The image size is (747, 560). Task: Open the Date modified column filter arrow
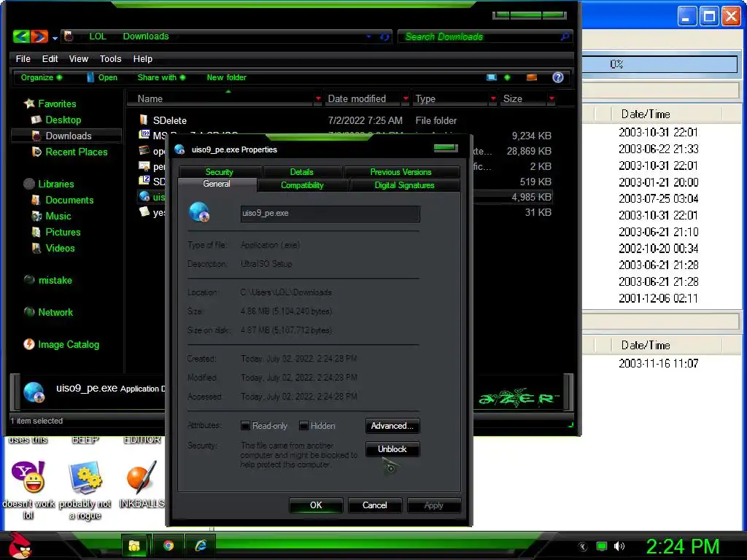tap(406, 98)
